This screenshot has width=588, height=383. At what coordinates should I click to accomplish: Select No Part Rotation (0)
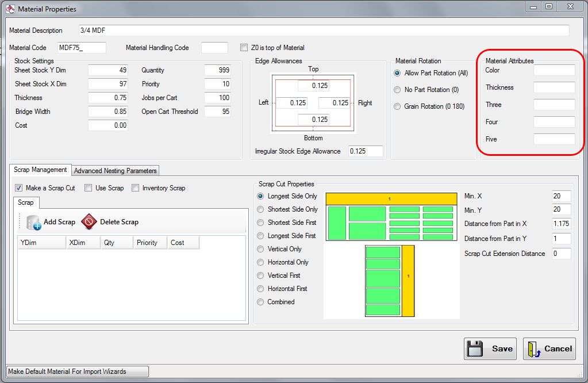coord(397,90)
